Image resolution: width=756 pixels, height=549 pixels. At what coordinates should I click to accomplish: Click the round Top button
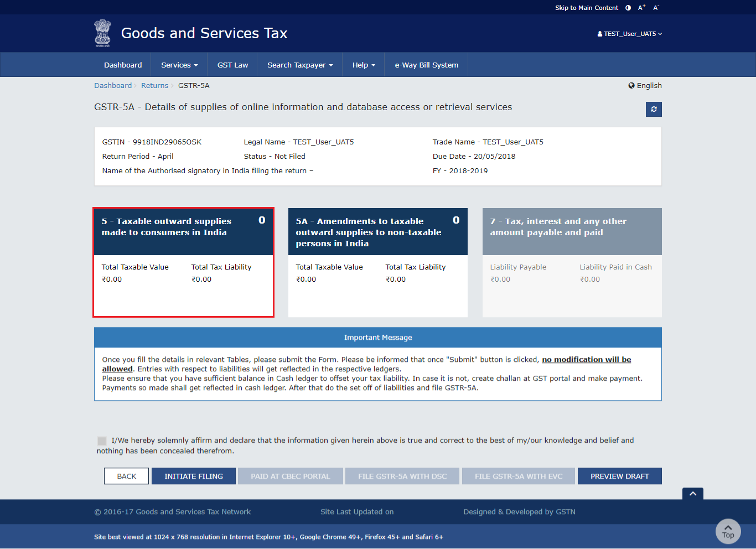coord(728,531)
